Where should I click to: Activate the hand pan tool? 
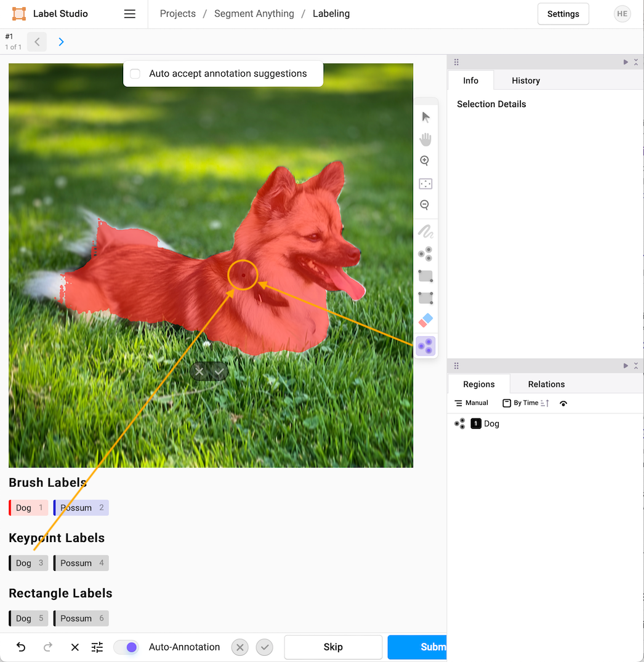tap(425, 140)
